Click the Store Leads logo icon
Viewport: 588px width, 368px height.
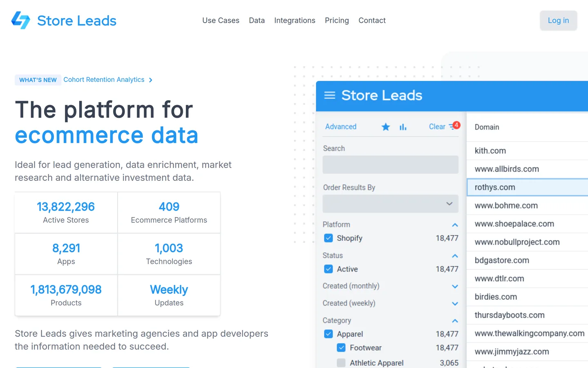point(20,20)
